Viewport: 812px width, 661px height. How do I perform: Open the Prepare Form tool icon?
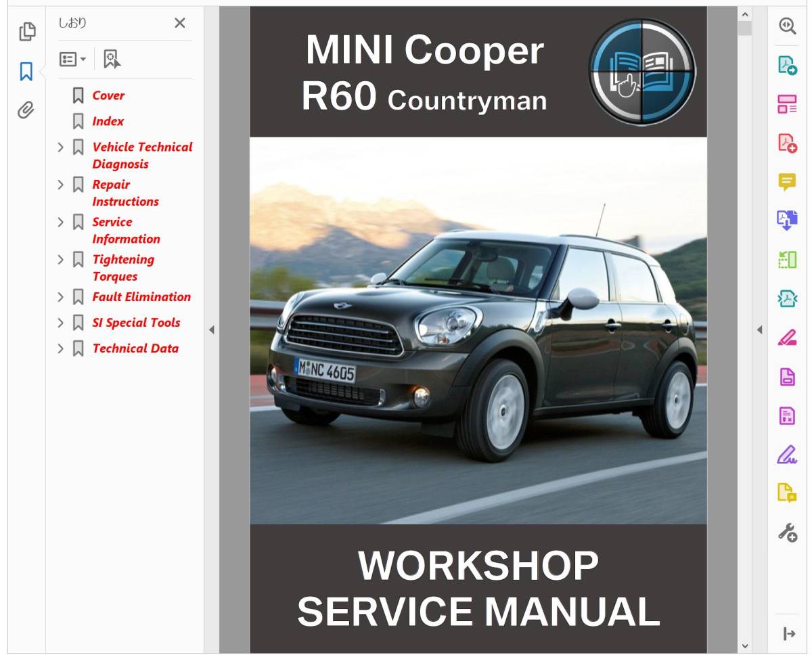[787, 415]
